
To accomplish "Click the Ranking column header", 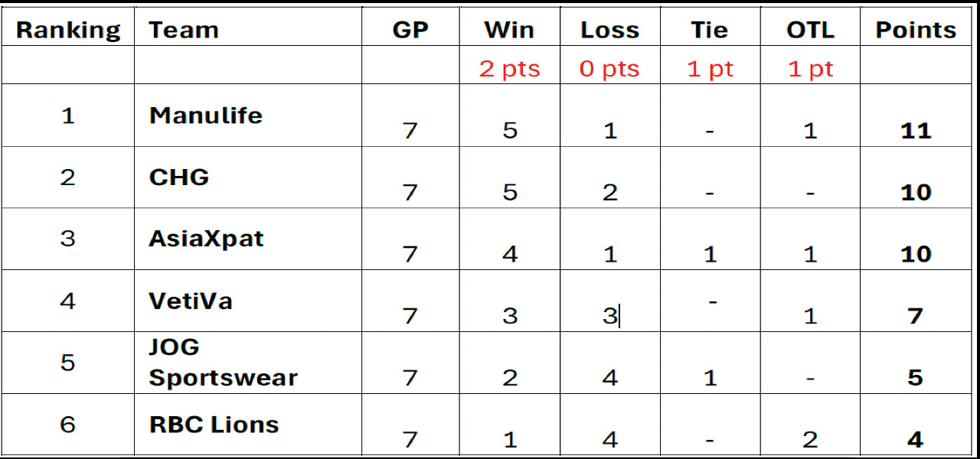I will 68,31.
